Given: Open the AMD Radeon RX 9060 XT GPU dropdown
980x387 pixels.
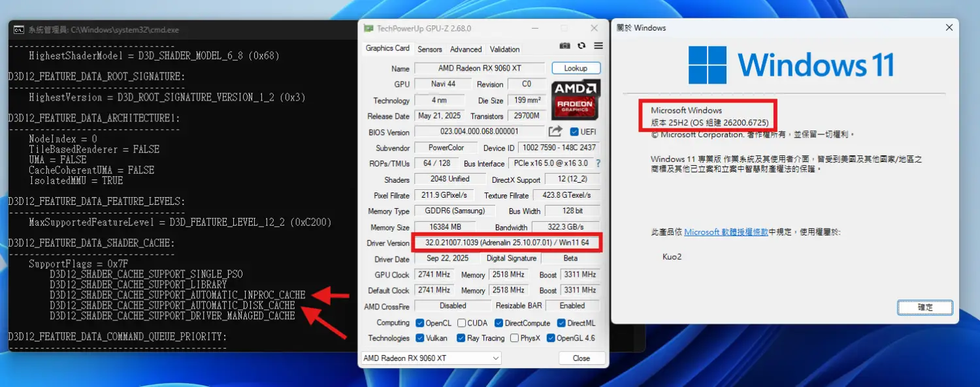Looking at the screenshot, I should (x=431, y=358).
